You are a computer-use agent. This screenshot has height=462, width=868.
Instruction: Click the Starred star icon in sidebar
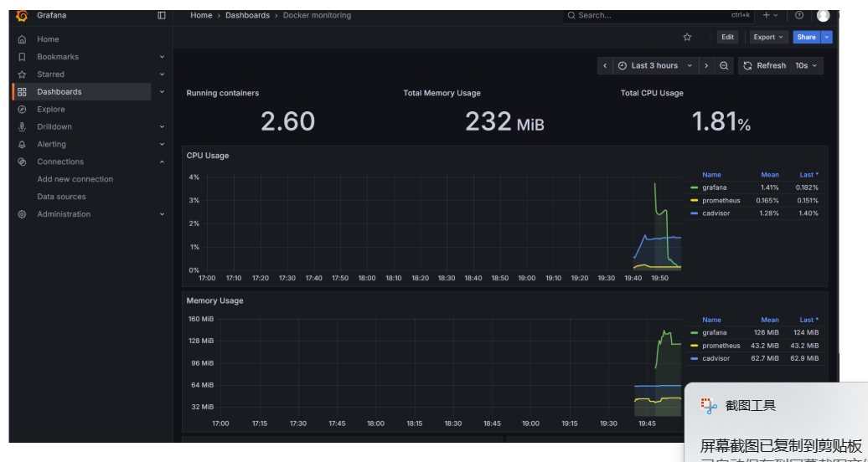22,74
